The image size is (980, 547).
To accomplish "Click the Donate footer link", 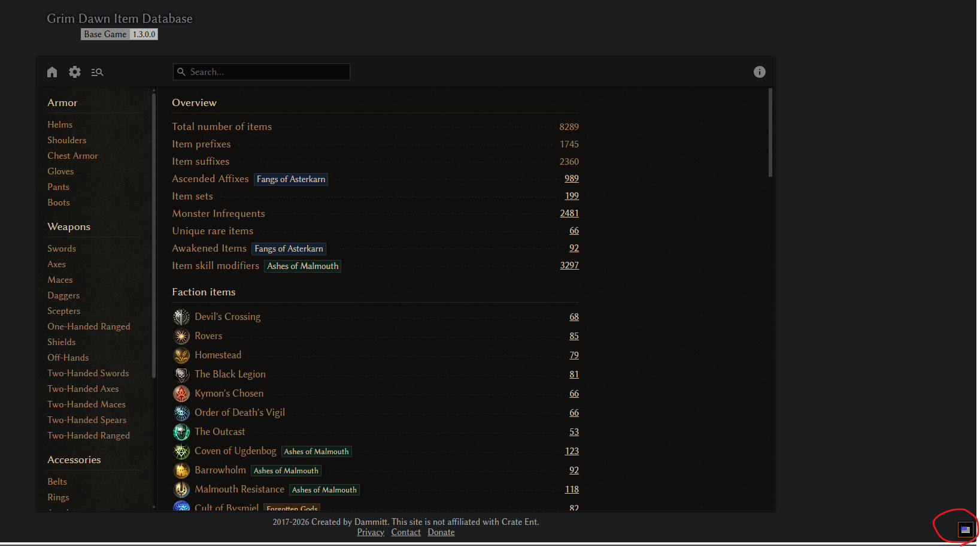I will tap(441, 532).
